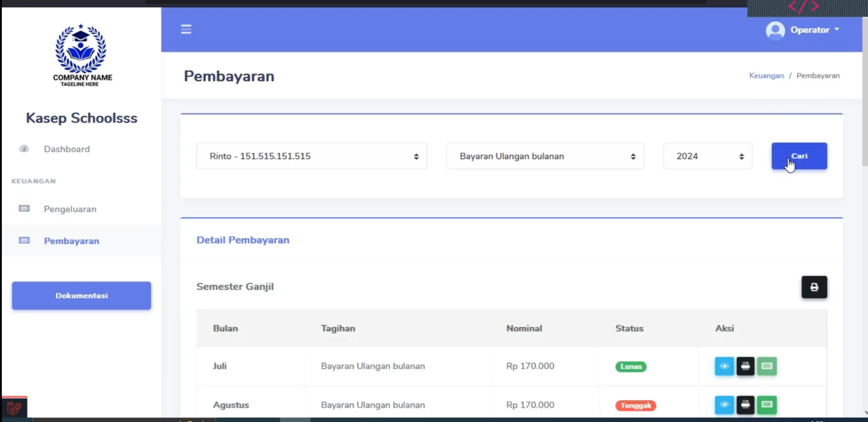Click the Kasep Schoolsss title
This screenshot has height=422, width=868.
tap(82, 118)
